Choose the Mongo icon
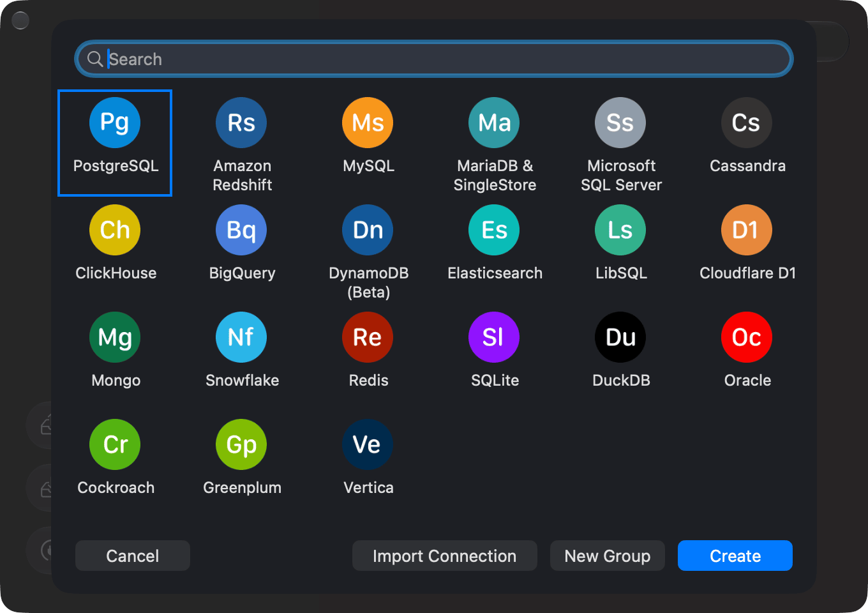 [115, 337]
